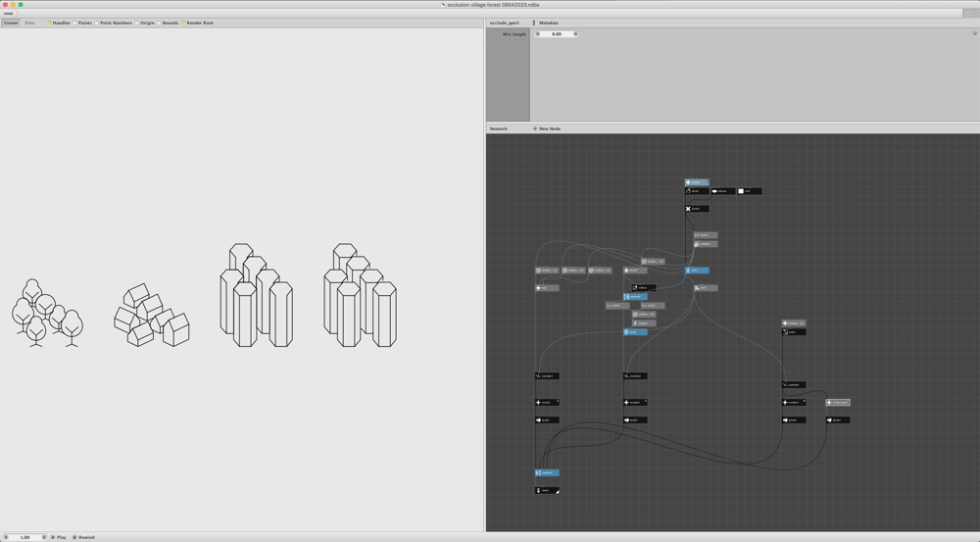Switch to the Data tab
The height and width of the screenshot is (542, 980).
click(29, 24)
